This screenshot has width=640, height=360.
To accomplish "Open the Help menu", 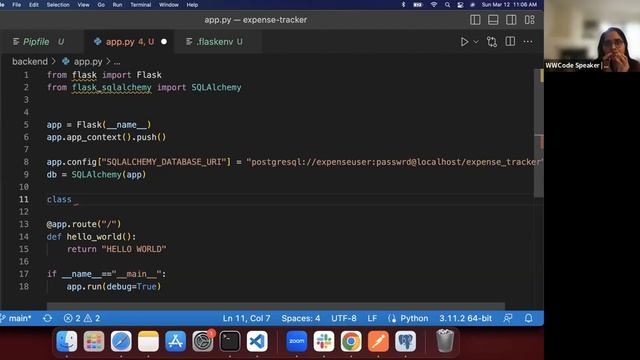I will pyautogui.click(x=192, y=5).
